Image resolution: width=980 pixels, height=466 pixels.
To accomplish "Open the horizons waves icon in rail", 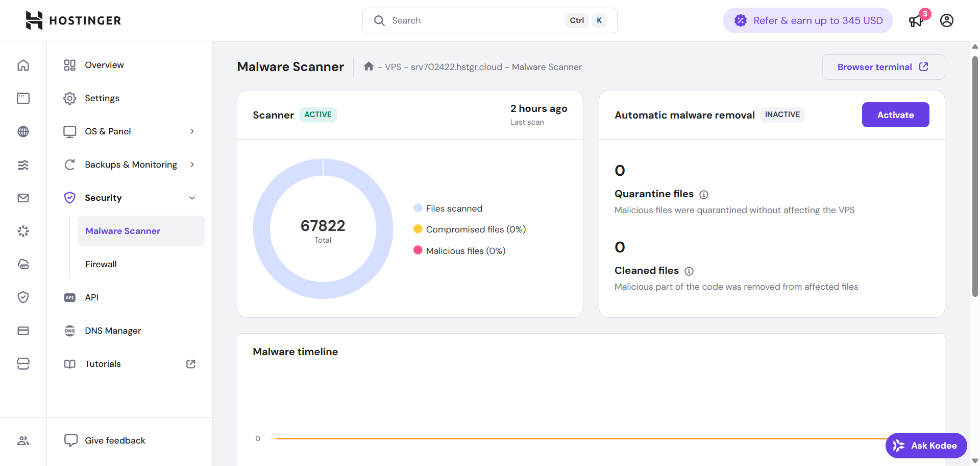I will (23, 165).
